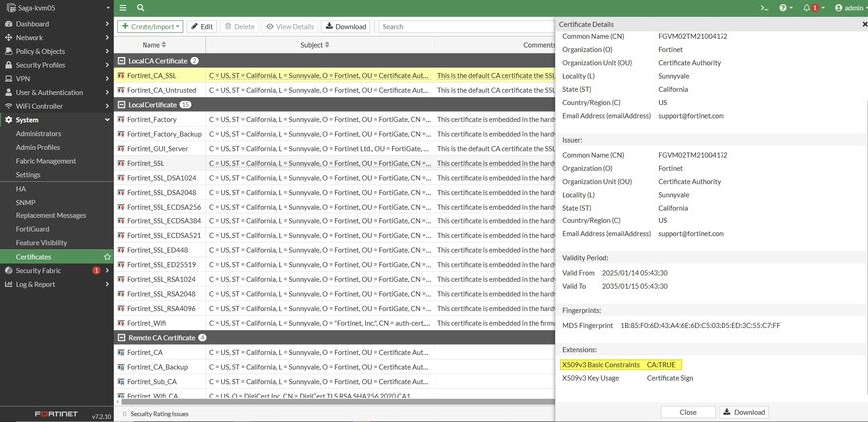Click the Dashboard icon in sidebar
Screen dimensions: 868x422
(x=8, y=24)
